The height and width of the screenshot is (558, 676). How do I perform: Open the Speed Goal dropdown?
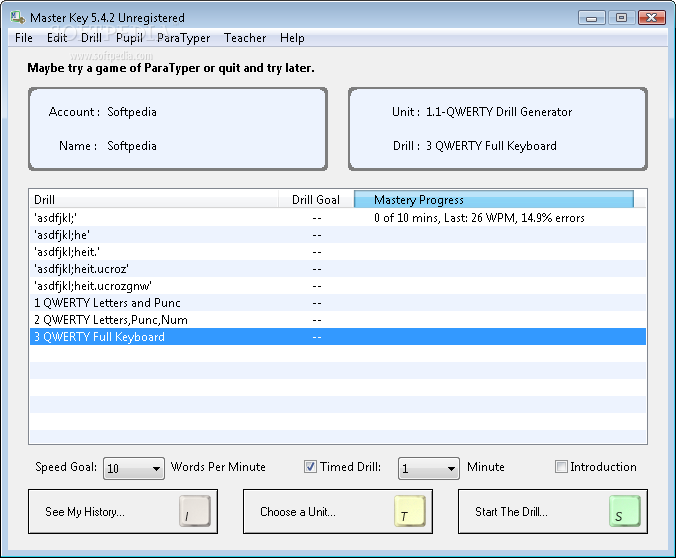pos(134,468)
